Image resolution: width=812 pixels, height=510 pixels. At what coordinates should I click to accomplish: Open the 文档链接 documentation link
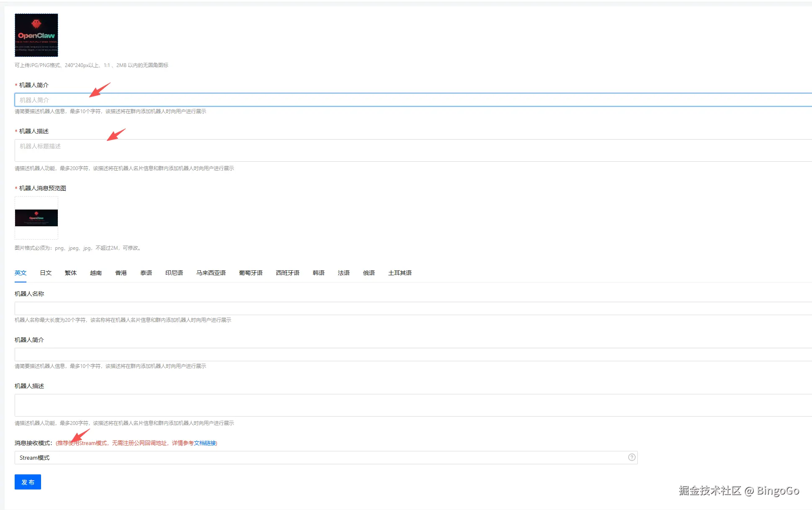pyautogui.click(x=205, y=443)
